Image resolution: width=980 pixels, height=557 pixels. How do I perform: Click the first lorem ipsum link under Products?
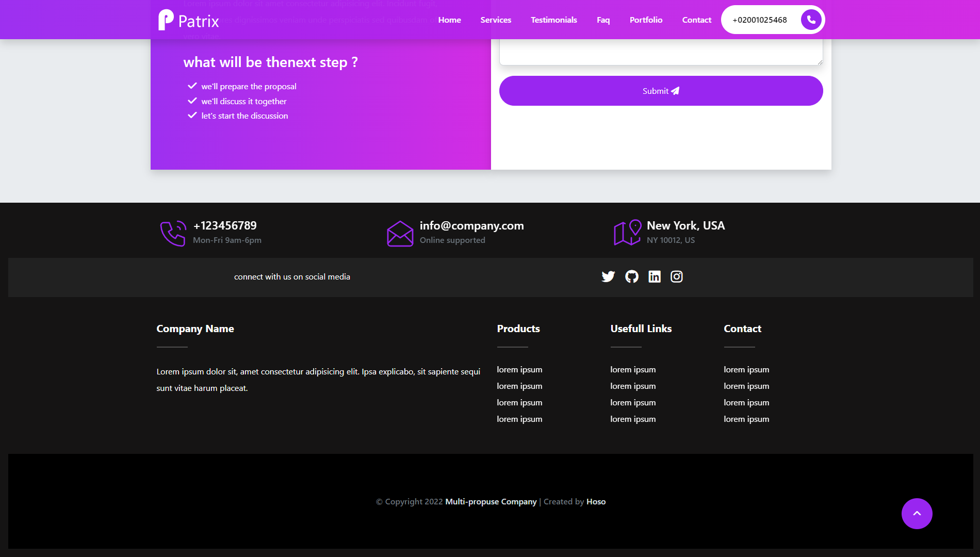coord(519,369)
